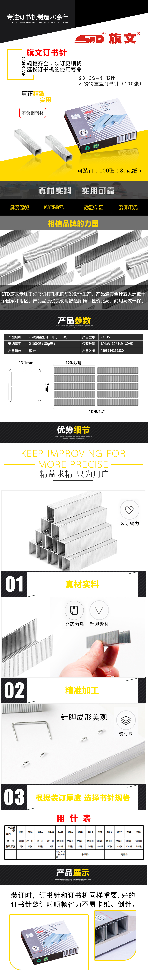148x980 pixels.
Task: Select the 精细加工 label
Action: (54, 207)
